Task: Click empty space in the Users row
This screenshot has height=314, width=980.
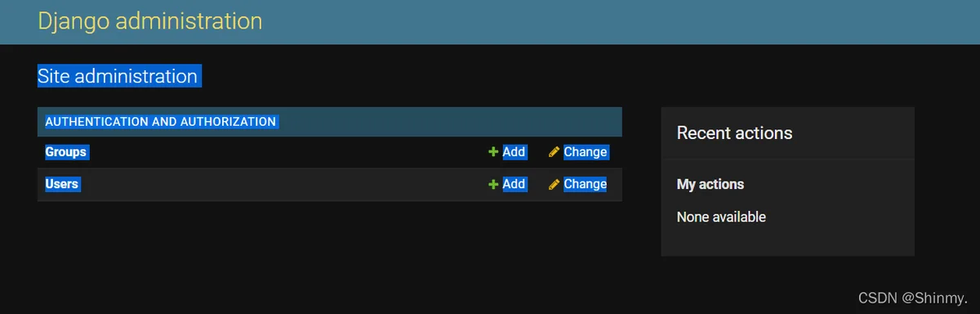Action: pyautogui.click(x=286, y=185)
